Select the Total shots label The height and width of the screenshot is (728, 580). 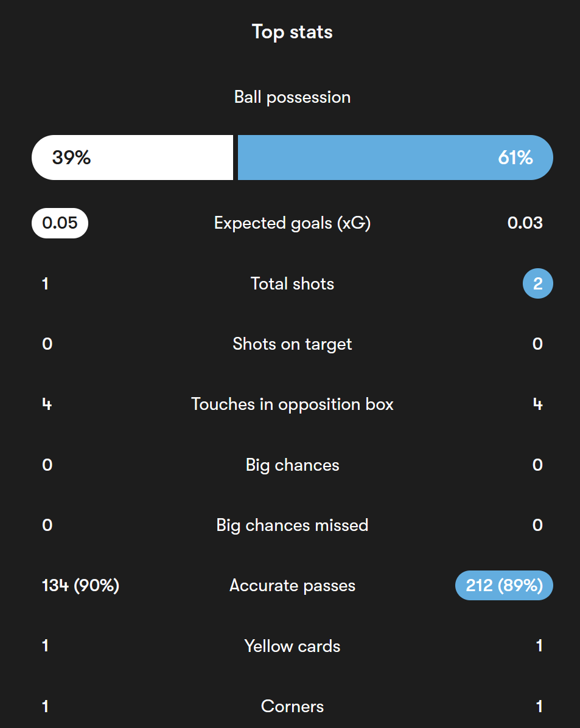(x=292, y=283)
